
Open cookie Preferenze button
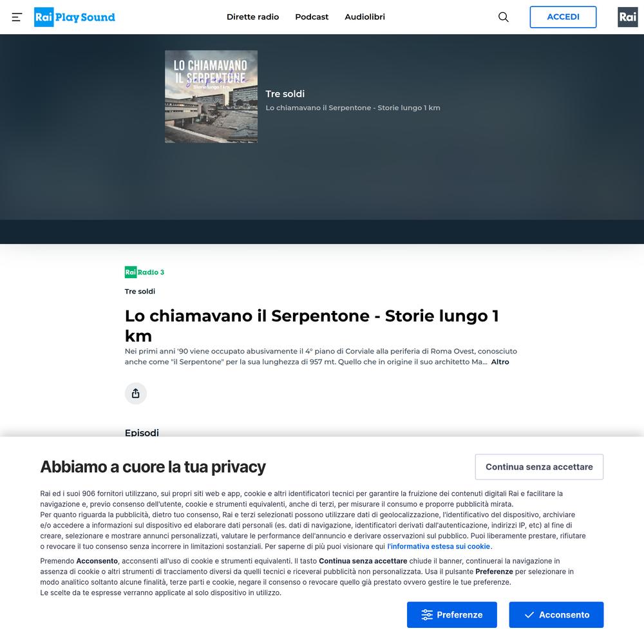[x=452, y=615]
